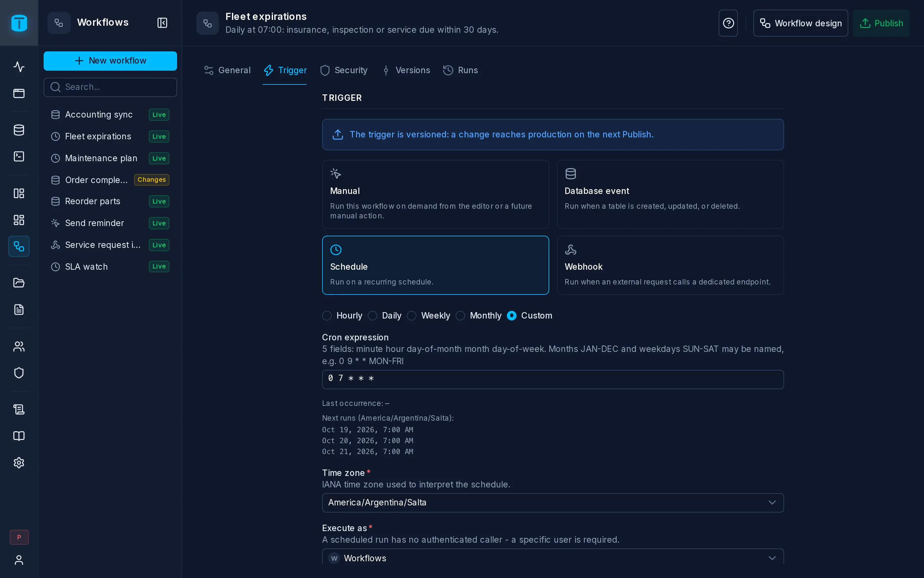The width and height of the screenshot is (924, 578).
Task: Select the Daily schedule option
Action: (384, 316)
